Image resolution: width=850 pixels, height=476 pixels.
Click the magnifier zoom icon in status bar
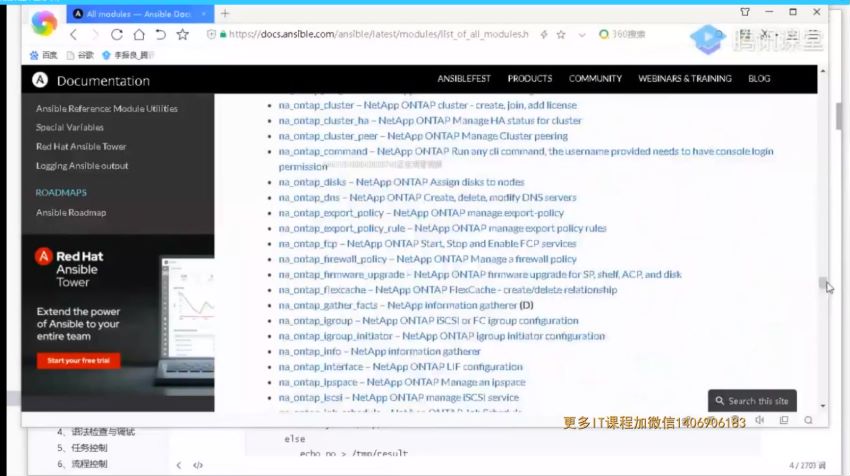[x=808, y=420]
